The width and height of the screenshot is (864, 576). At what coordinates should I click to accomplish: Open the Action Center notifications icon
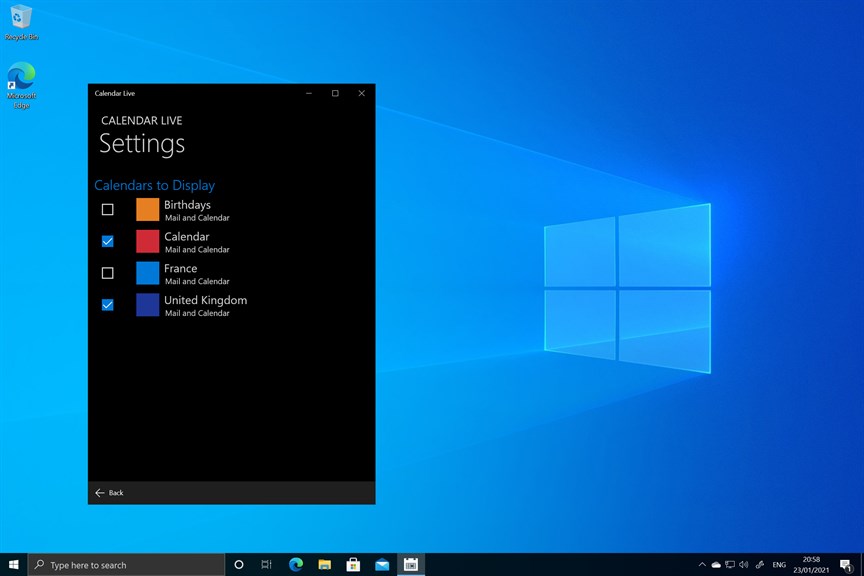click(x=846, y=564)
